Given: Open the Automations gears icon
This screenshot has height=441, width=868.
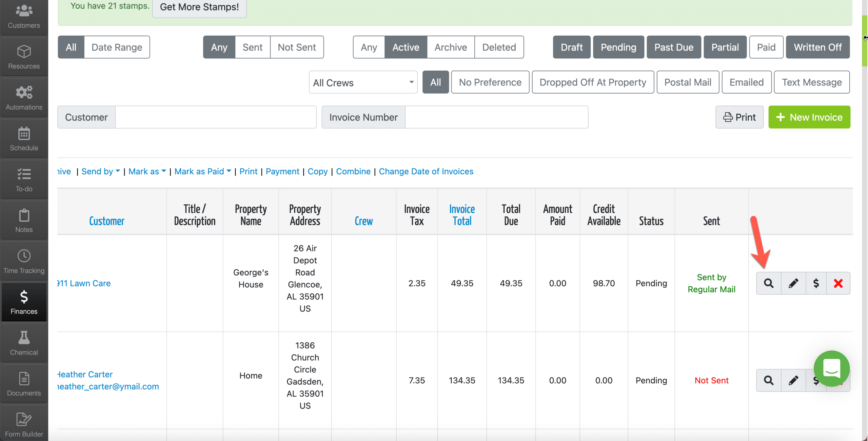Looking at the screenshot, I should [24, 92].
